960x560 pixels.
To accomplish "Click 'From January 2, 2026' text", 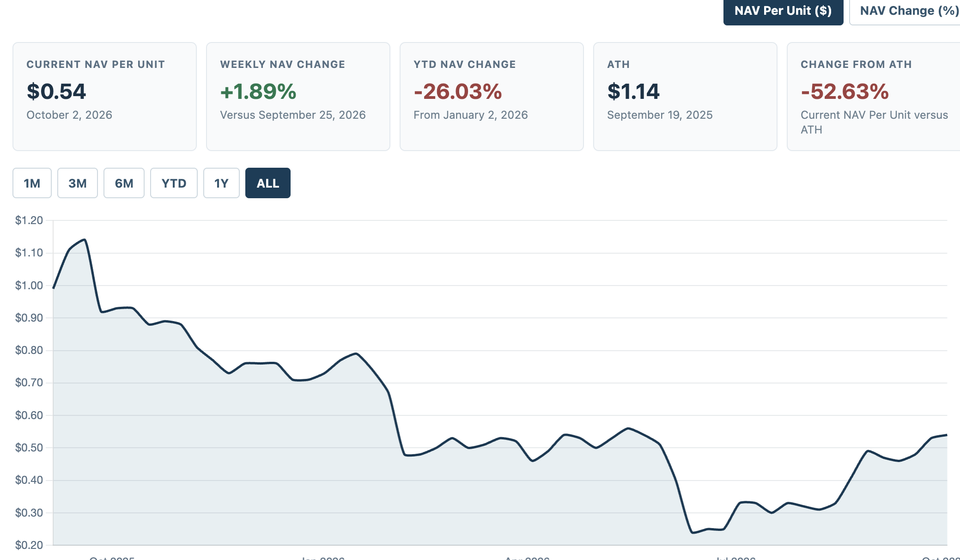I will coord(471,115).
